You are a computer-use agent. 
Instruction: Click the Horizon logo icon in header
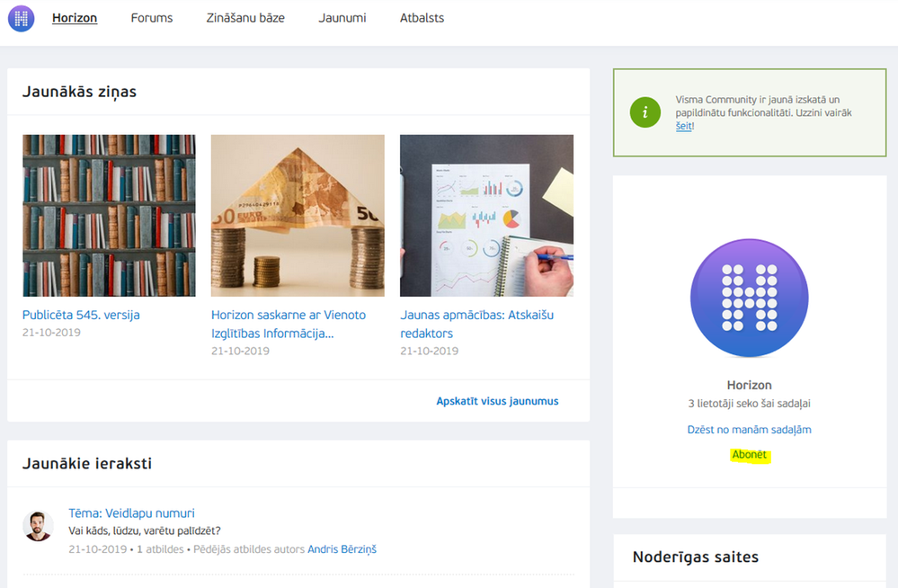[22, 18]
